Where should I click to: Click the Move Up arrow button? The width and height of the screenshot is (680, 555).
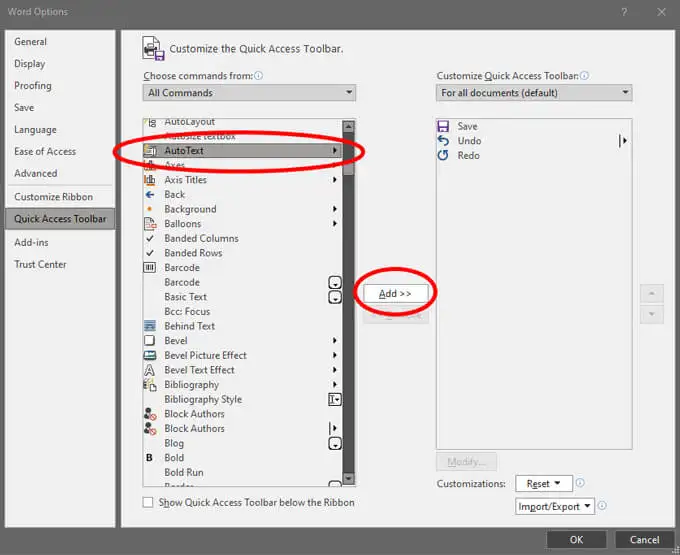651,294
